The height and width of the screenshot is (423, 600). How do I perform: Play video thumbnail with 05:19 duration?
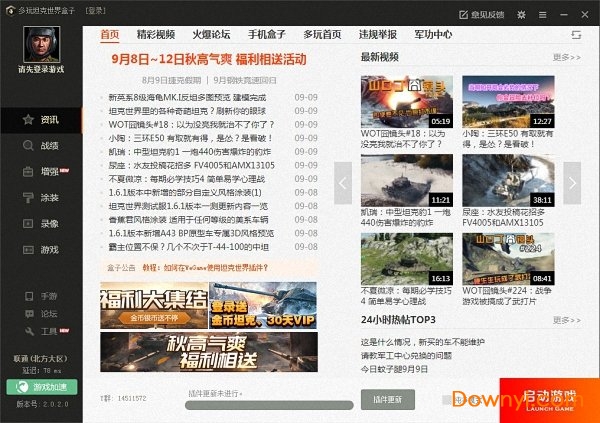tap(407, 101)
